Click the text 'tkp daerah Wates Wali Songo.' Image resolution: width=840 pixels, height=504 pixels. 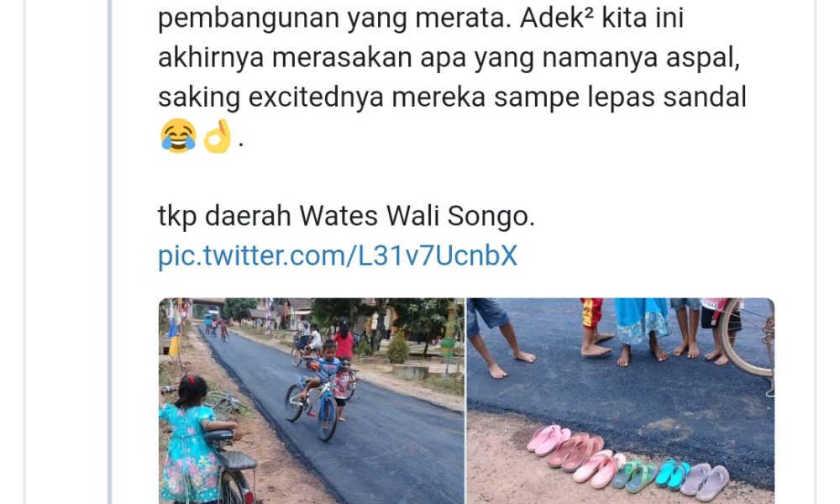click(346, 217)
